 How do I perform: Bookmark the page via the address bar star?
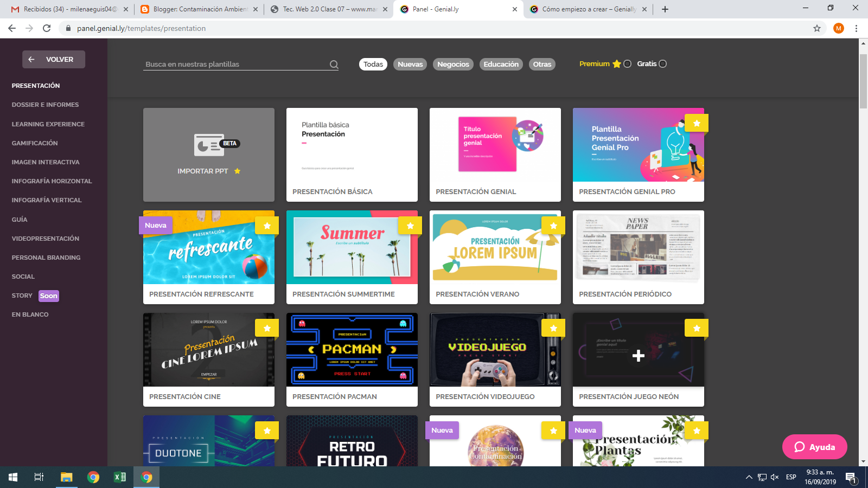coord(816,28)
